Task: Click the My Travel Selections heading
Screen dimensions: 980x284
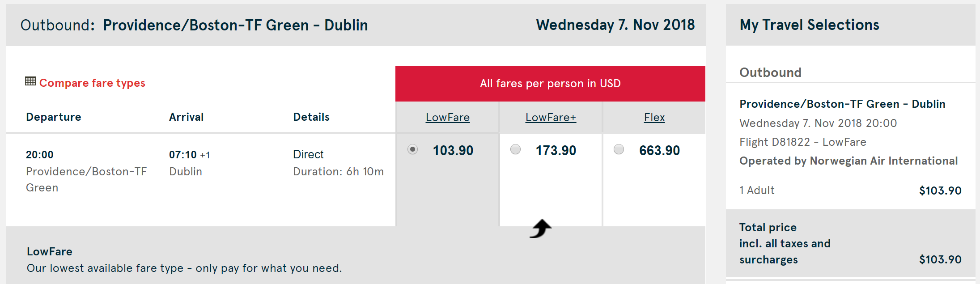Action: tap(809, 25)
